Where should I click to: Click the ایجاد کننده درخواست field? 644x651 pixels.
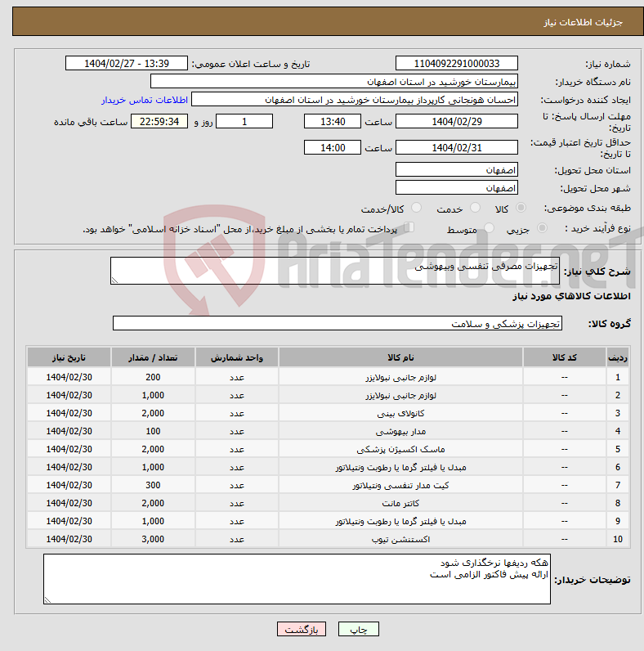coord(355,100)
